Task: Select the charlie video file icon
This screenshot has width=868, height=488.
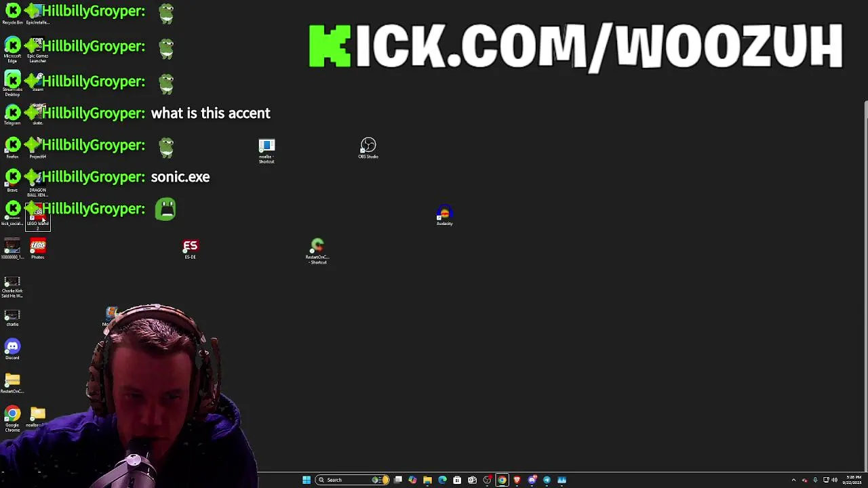Action: pyautogui.click(x=12, y=317)
